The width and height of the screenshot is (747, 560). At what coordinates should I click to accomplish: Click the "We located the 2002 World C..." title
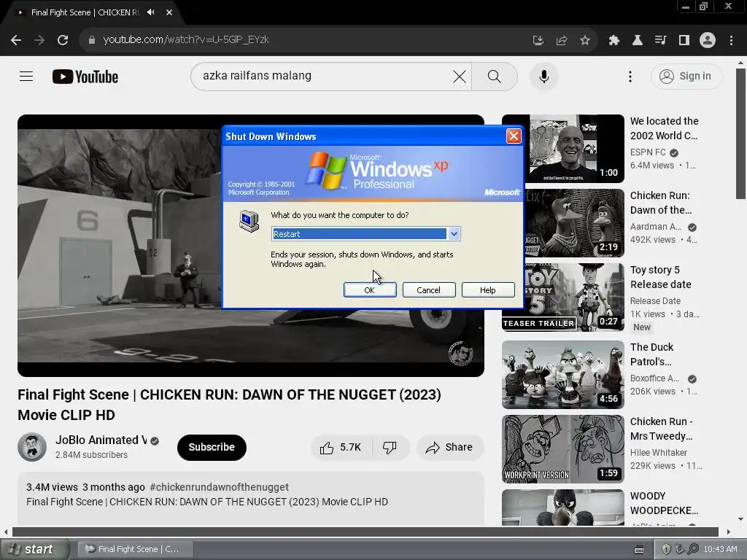(x=664, y=128)
